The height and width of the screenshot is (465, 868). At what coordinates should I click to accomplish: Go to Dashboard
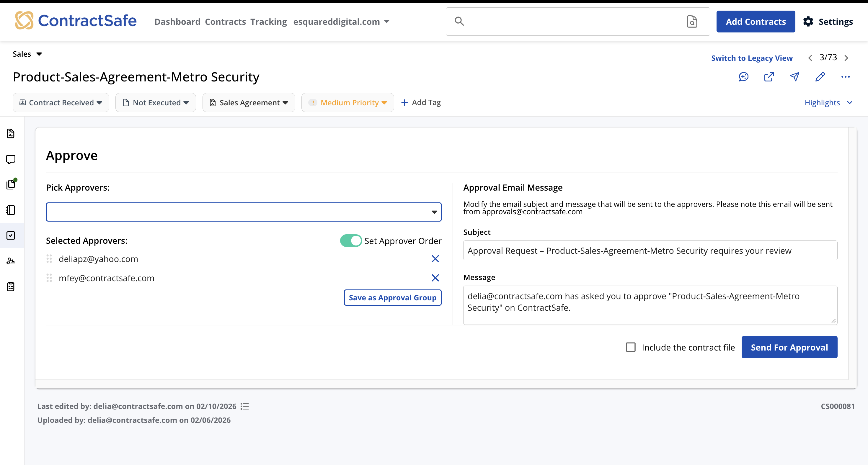pyautogui.click(x=177, y=22)
